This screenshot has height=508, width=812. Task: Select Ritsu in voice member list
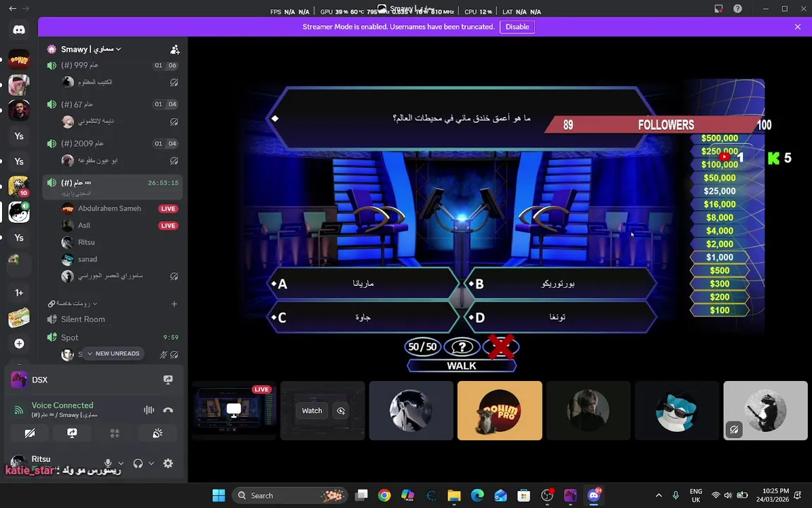click(119, 242)
